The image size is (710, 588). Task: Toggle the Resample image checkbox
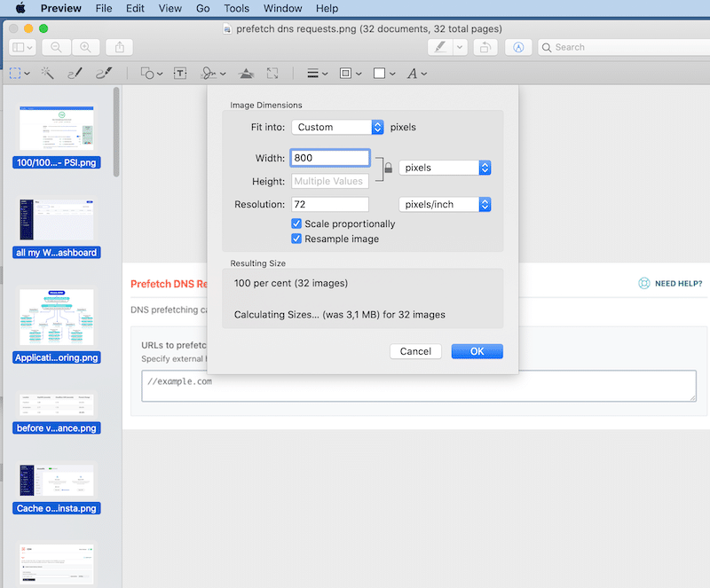point(296,239)
